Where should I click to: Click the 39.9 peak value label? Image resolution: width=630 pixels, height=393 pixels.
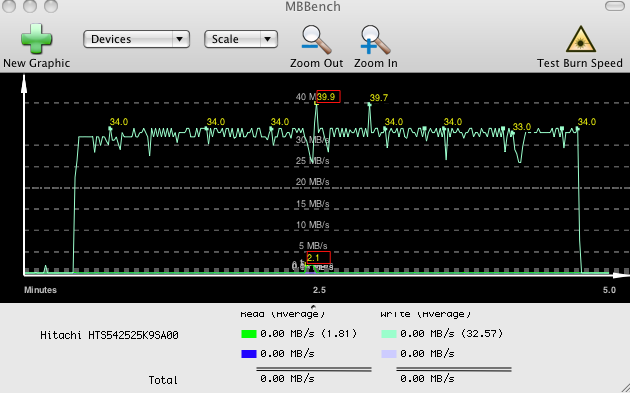pyautogui.click(x=328, y=96)
